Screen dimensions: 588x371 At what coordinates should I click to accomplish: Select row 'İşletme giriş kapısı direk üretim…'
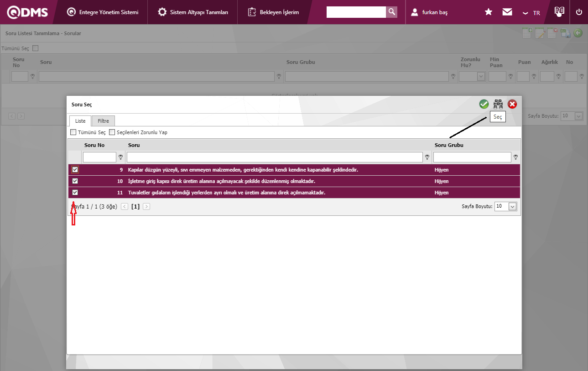point(294,181)
